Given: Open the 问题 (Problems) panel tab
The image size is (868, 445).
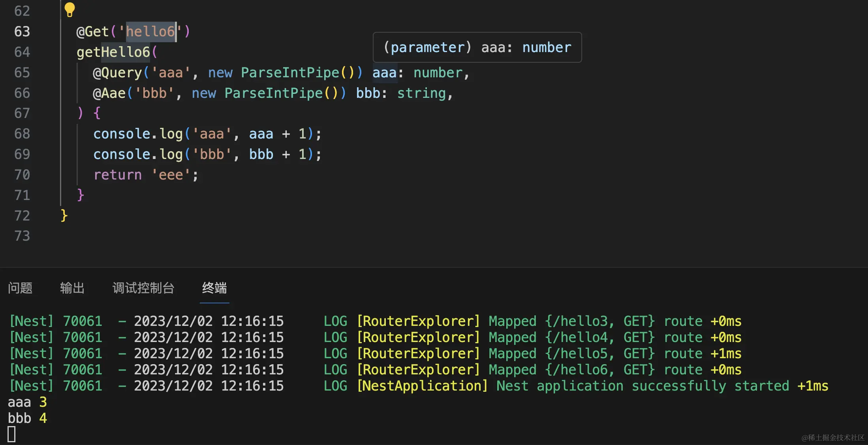Looking at the screenshot, I should point(20,288).
